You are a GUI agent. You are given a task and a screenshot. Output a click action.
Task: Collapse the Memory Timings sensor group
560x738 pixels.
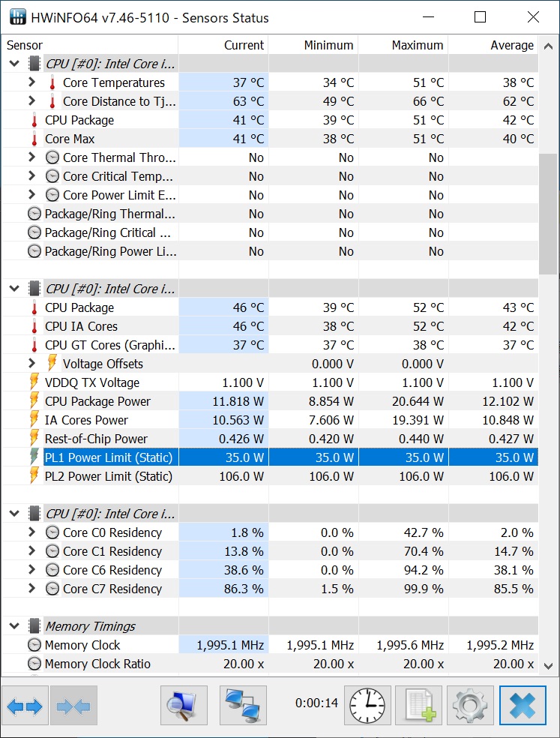point(14,626)
